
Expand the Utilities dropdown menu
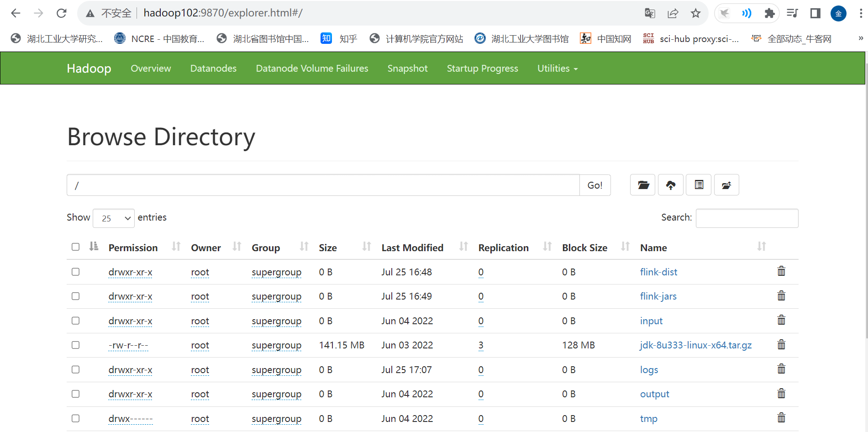point(558,68)
